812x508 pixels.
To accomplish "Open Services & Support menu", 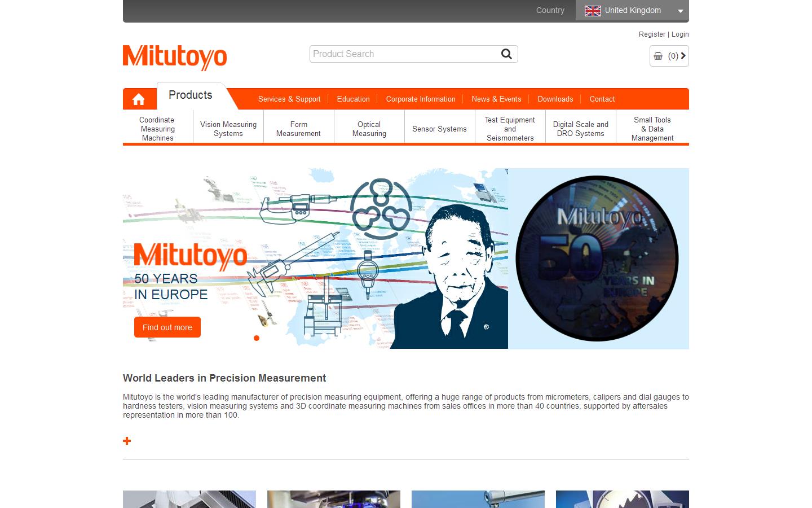I will point(289,99).
